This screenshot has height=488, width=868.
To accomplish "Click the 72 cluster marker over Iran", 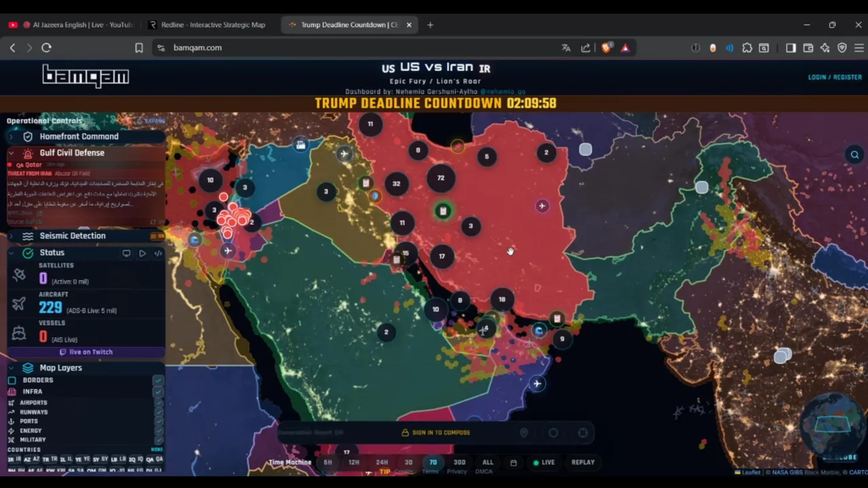I will click(441, 178).
